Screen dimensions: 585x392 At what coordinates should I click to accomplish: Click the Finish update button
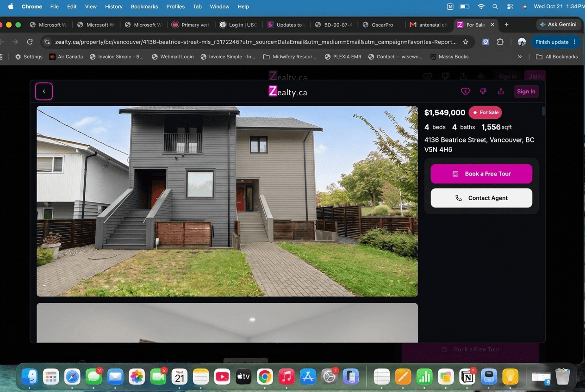pos(555,42)
